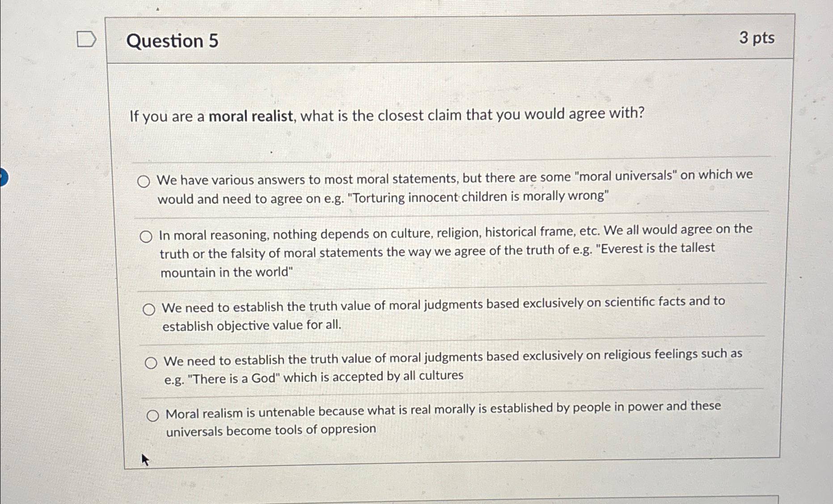Select the 'moral universals' answer option
The width and height of the screenshot is (833, 504).
[144, 181]
